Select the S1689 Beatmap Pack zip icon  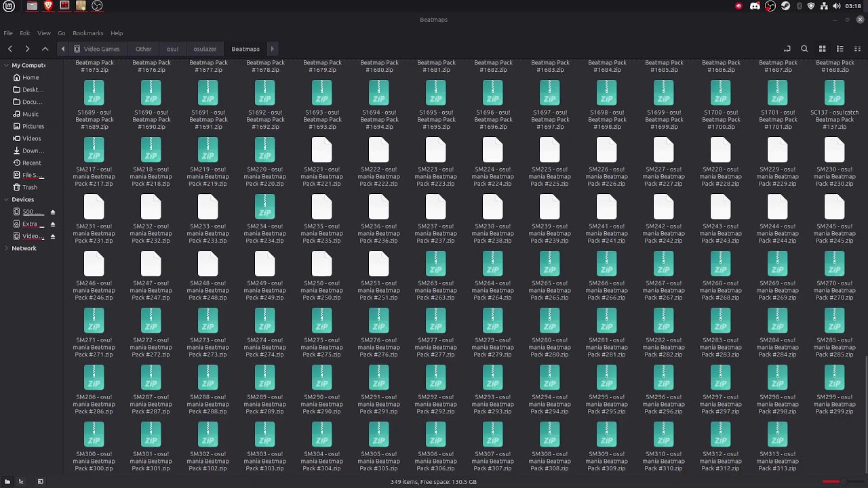tap(94, 93)
